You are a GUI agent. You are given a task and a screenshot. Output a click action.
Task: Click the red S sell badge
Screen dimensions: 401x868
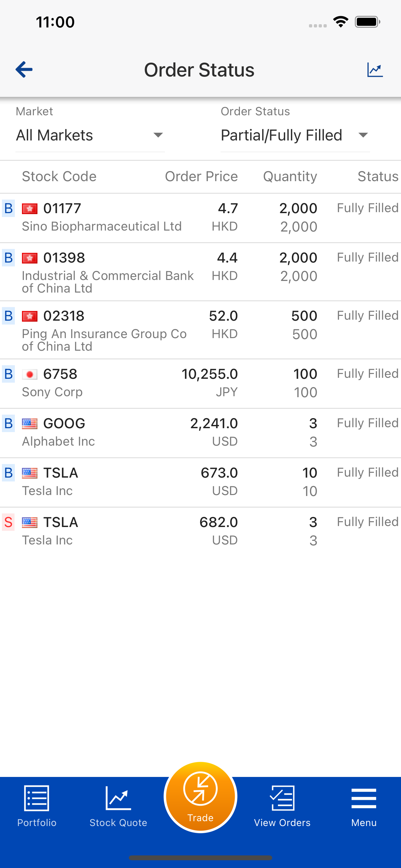click(8, 522)
